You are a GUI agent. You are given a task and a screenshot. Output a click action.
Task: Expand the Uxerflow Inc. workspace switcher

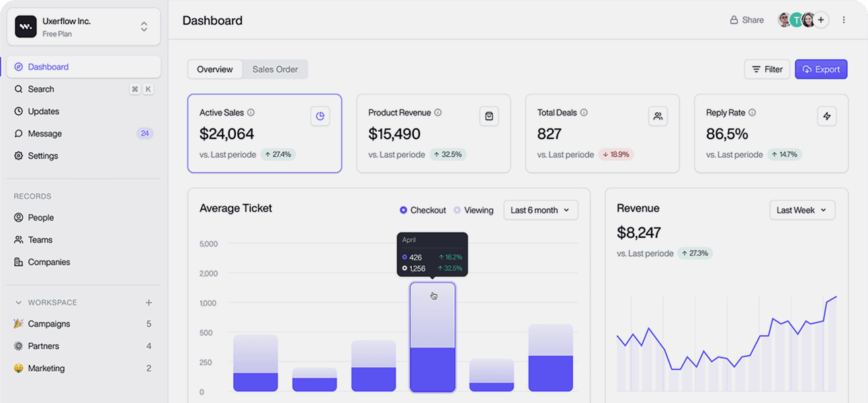click(144, 27)
